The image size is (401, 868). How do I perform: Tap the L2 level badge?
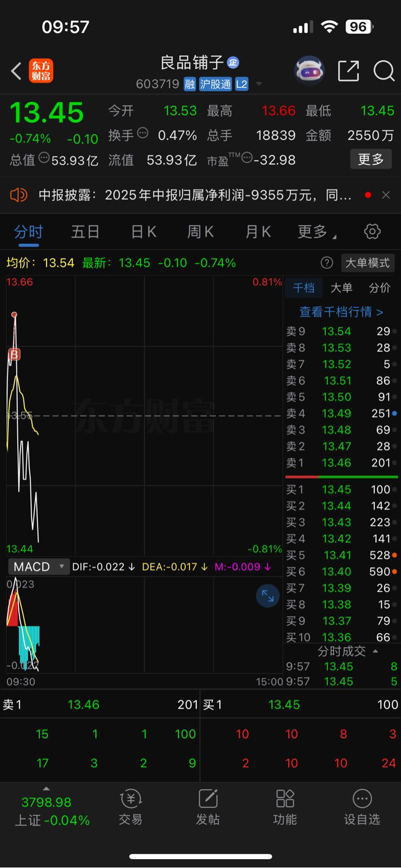(x=242, y=84)
